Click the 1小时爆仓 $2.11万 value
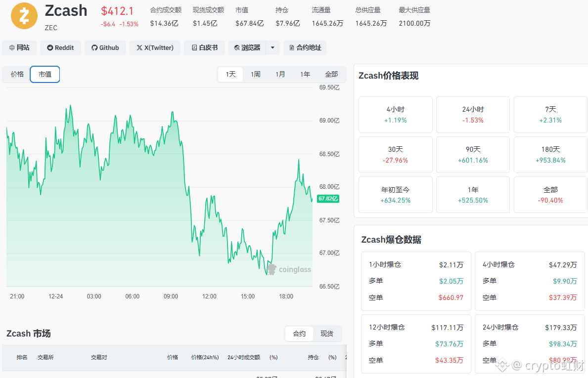The image size is (588, 378). pos(451,265)
